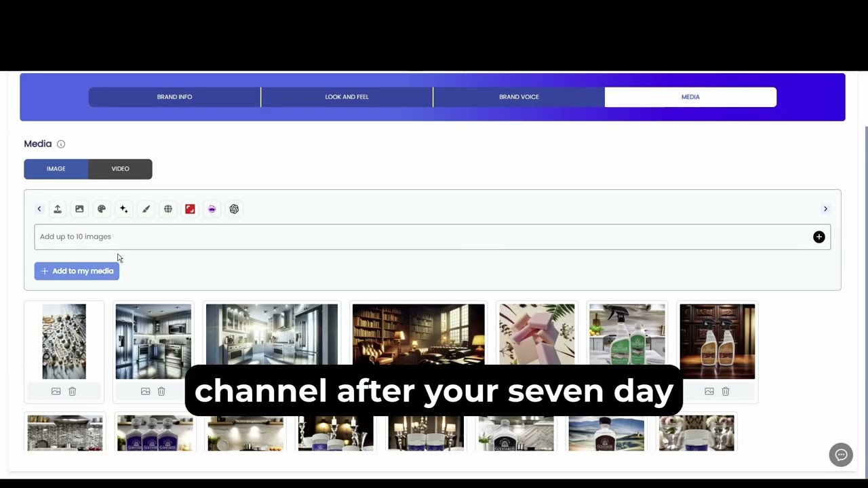
Task: Delete the jewelry image with trash icon
Action: coord(73,391)
